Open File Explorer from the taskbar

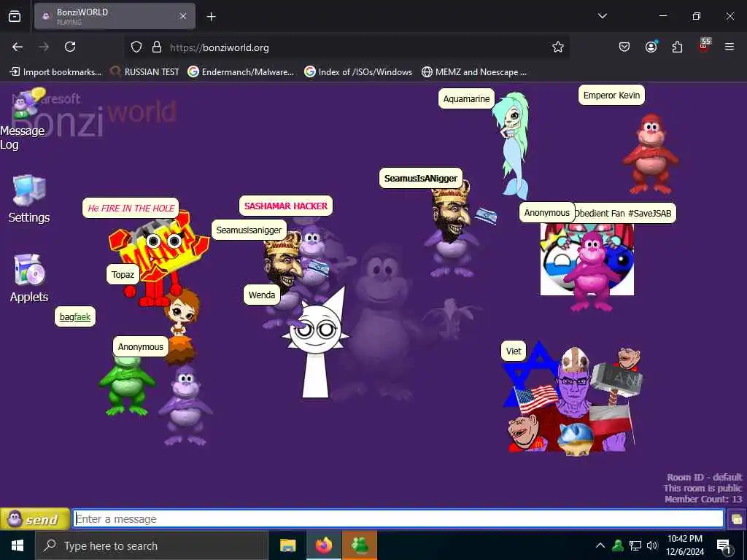pos(287,545)
